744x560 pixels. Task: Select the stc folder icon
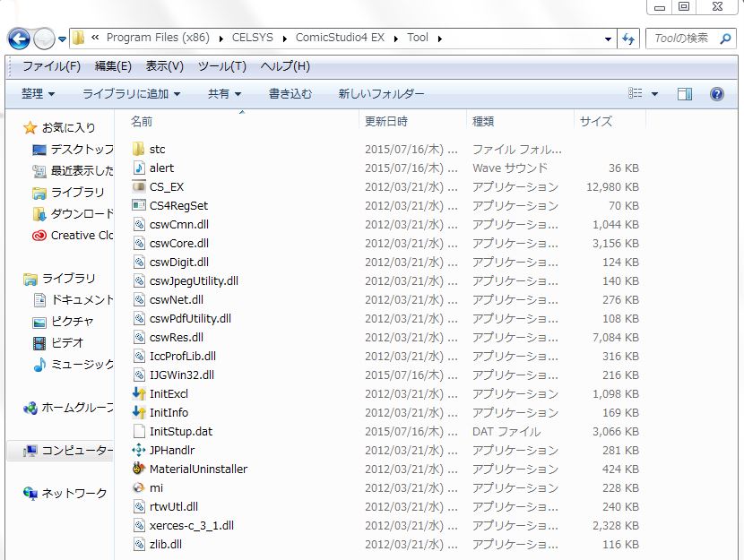(x=139, y=149)
